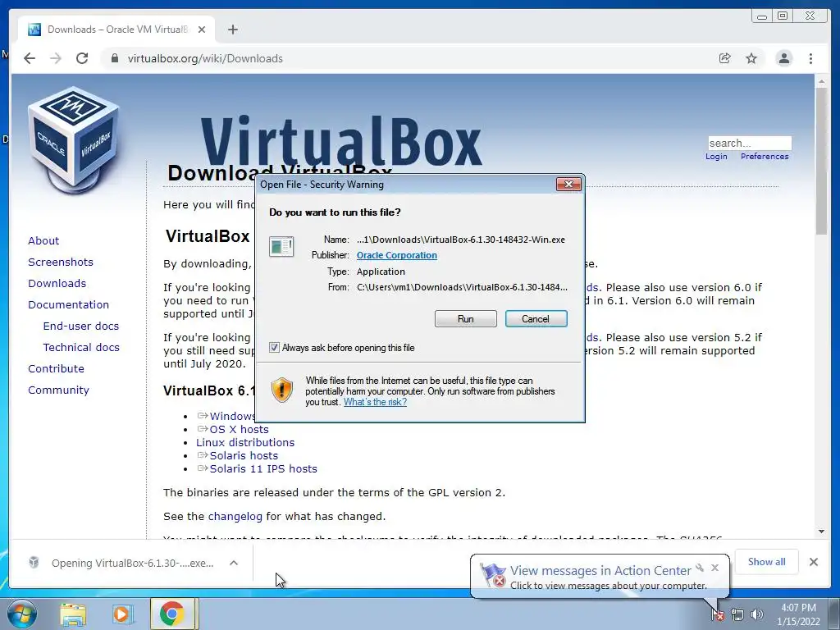Open the Contribute sidebar link
The image size is (840, 630).
tap(56, 369)
